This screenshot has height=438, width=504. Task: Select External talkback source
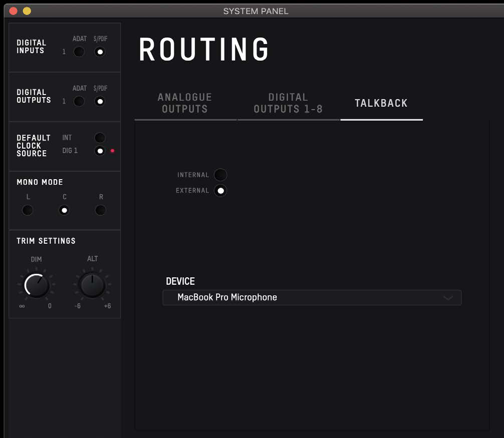[220, 191]
